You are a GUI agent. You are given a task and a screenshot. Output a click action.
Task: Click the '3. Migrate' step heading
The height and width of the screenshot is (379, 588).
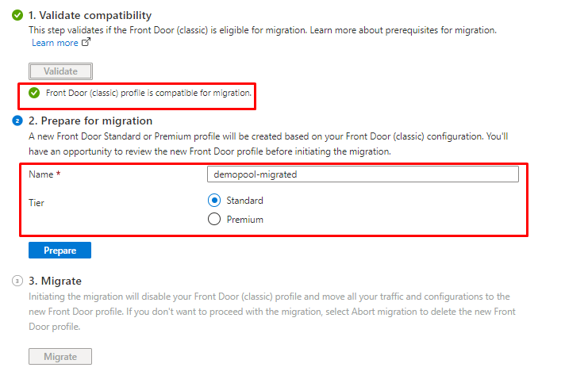pyautogui.click(x=56, y=281)
